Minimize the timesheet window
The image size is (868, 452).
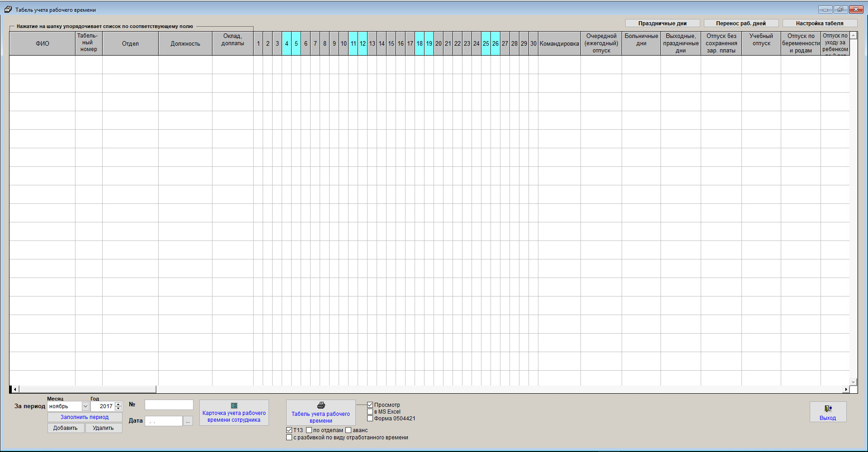[x=825, y=9]
